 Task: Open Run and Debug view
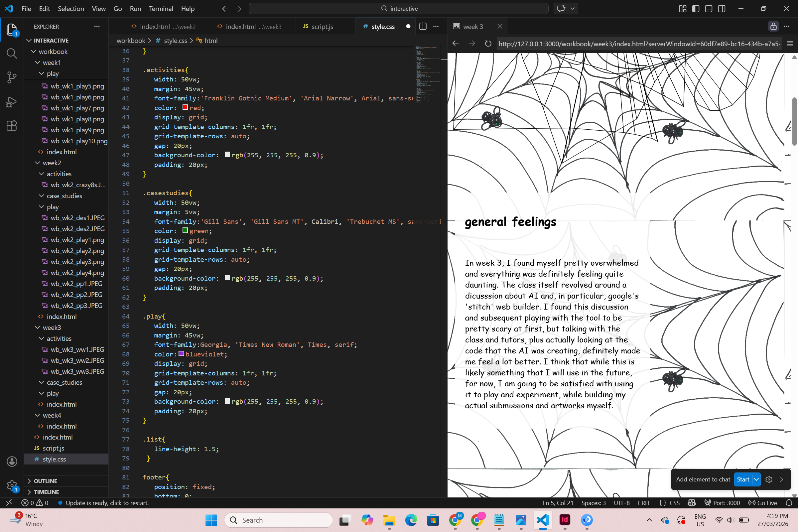[12, 102]
